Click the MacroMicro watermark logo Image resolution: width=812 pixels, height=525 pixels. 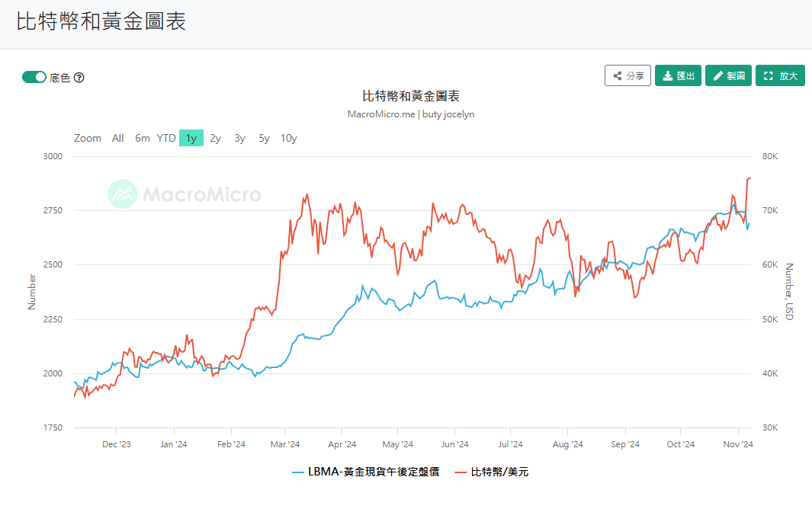click(x=184, y=194)
